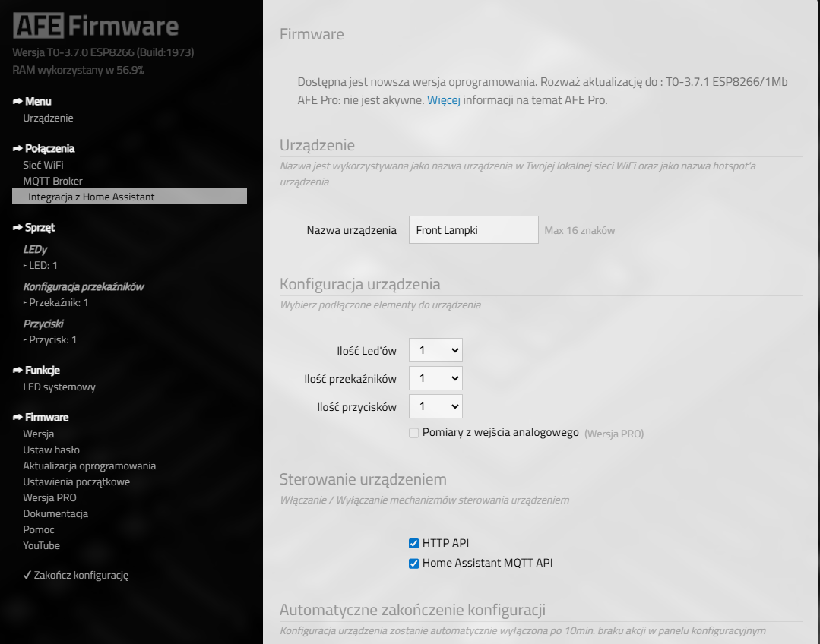
Task: Click the AFE Firmware logo
Action: click(96, 27)
